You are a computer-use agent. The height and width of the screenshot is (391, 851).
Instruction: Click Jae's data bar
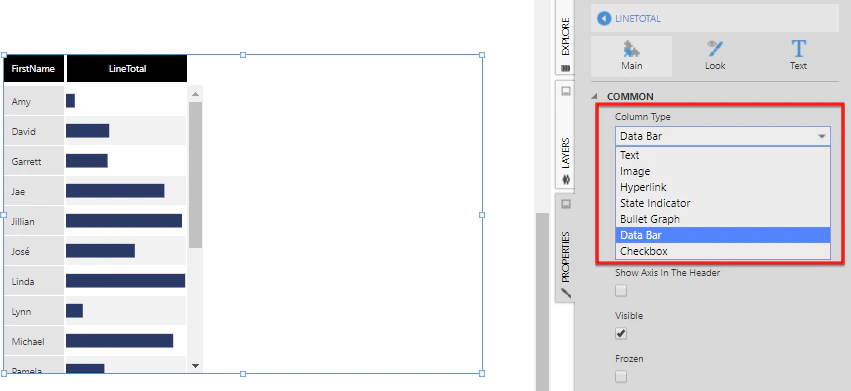tap(115, 191)
